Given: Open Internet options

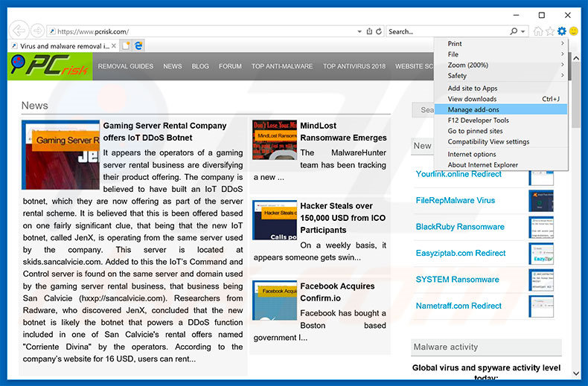Looking at the screenshot, I should click(x=501, y=154).
